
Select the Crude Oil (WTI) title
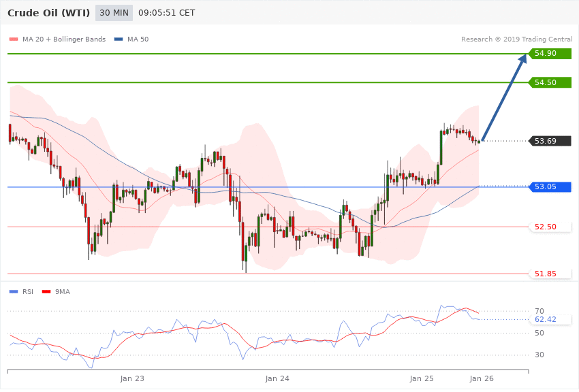49,13
